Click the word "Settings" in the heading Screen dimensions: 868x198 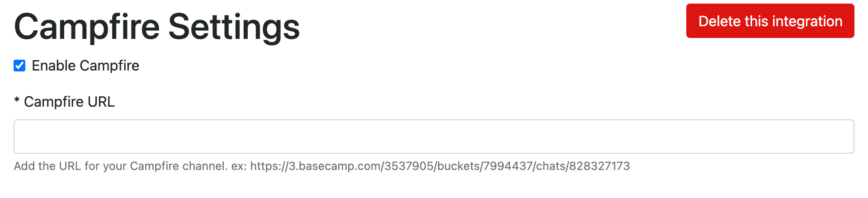click(234, 27)
